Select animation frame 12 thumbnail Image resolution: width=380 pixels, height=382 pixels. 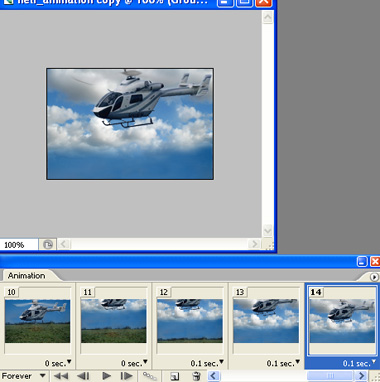point(190,321)
